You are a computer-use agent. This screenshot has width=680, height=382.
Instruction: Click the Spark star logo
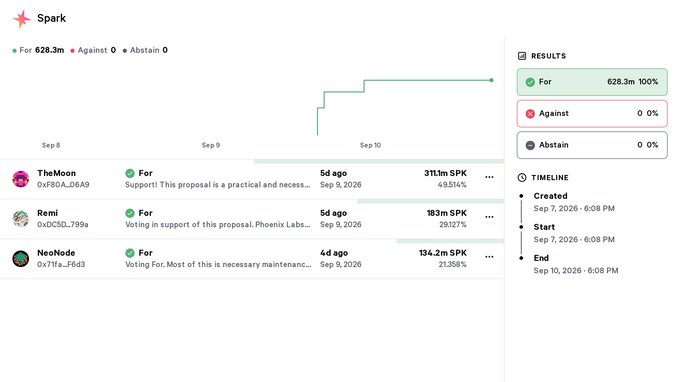coord(21,19)
